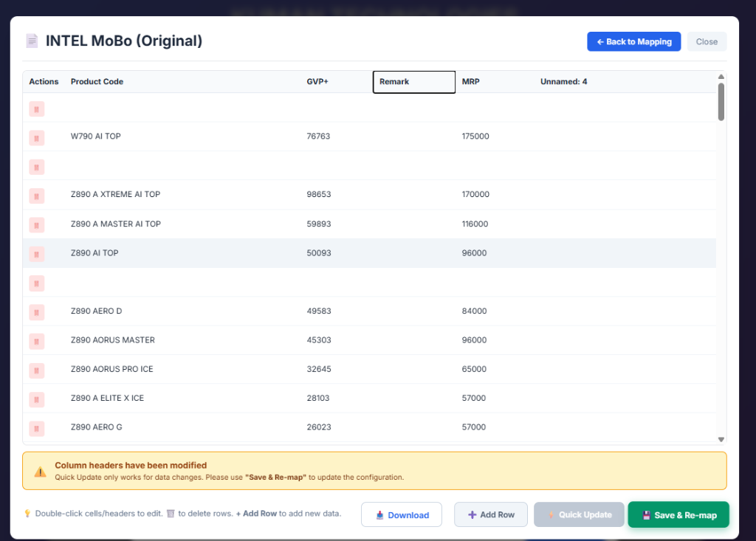
Task: Delete the Z890 AERO D row
Action: 36,312
